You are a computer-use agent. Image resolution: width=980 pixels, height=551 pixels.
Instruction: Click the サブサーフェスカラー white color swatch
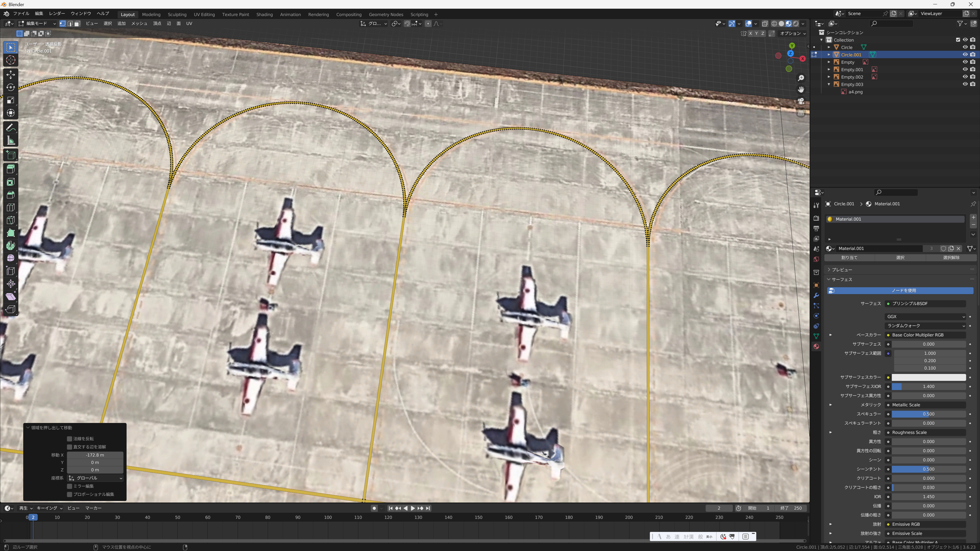click(929, 378)
